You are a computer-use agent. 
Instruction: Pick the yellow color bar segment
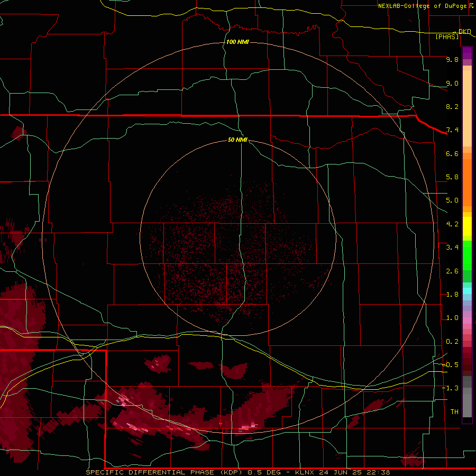tap(467, 226)
